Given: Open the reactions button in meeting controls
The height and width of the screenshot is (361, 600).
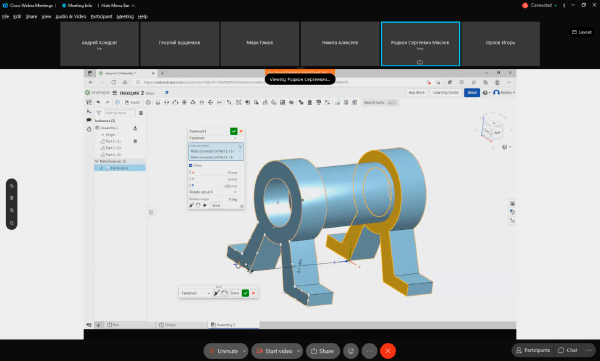Looking at the screenshot, I should [351, 351].
